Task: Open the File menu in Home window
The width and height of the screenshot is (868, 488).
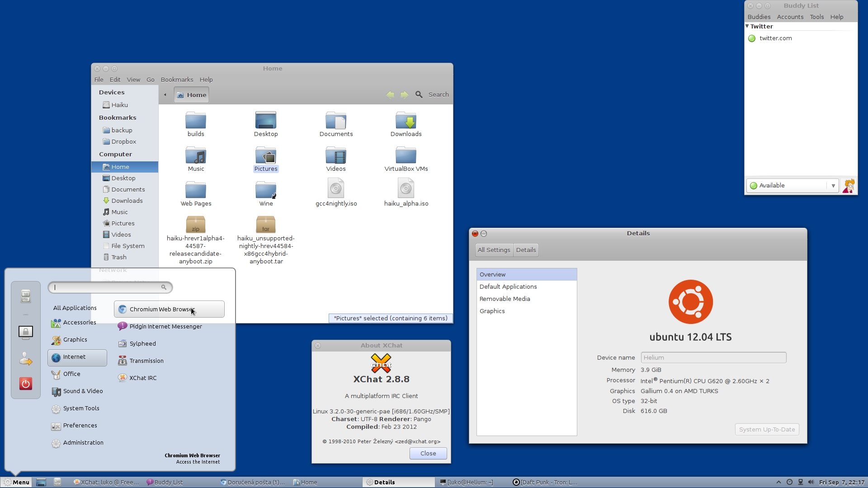Action: [99, 80]
